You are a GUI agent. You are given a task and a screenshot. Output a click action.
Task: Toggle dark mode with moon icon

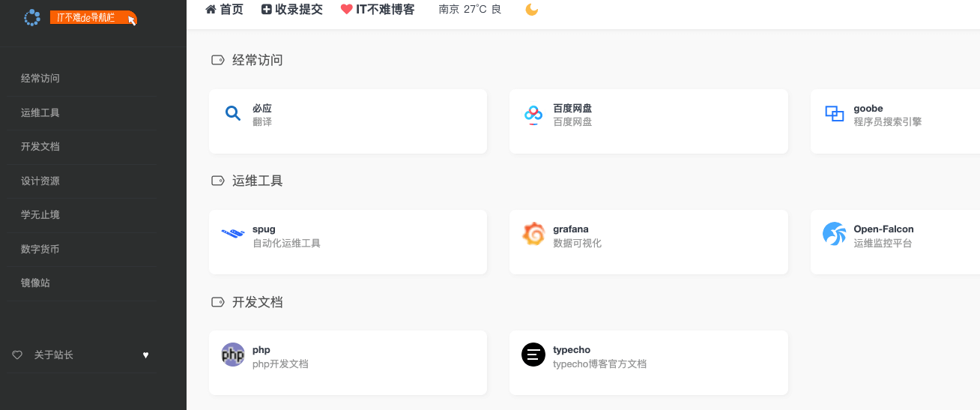click(x=531, y=10)
